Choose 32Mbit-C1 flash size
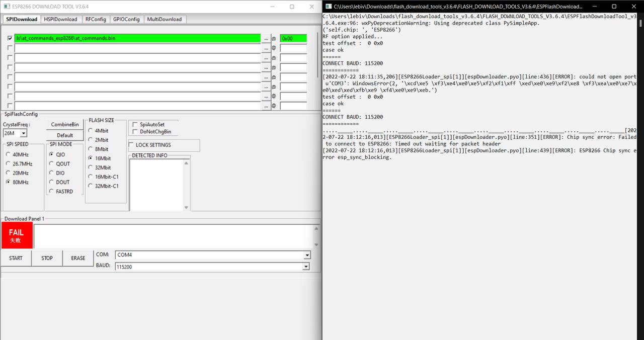The image size is (644, 340). click(x=103, y=186)
